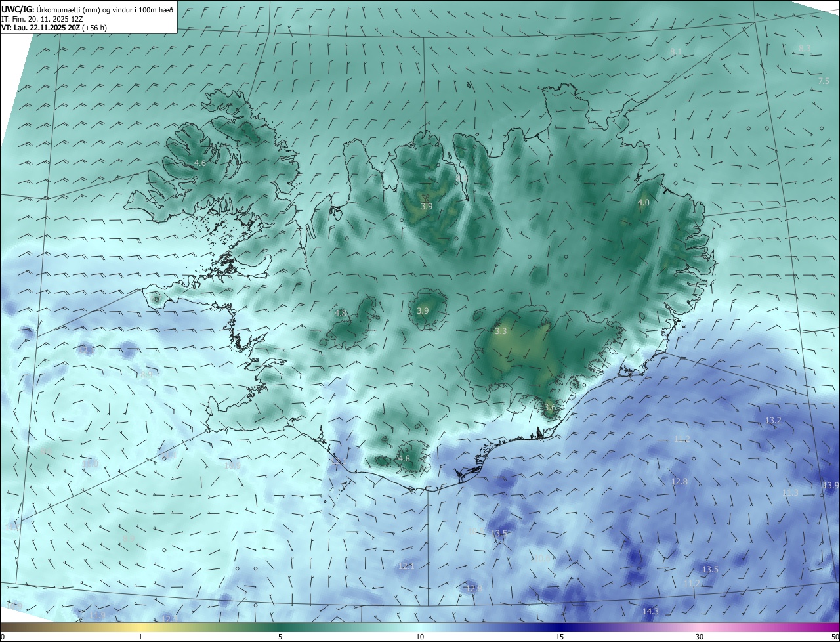The width and height of the screenshot is (840, 642).
Task: Click the 4.0 value in East Iceland
Action: (x=643, y=203)
